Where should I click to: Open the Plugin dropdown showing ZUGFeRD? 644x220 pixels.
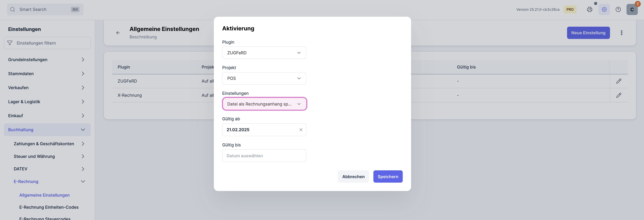[264, 53]
